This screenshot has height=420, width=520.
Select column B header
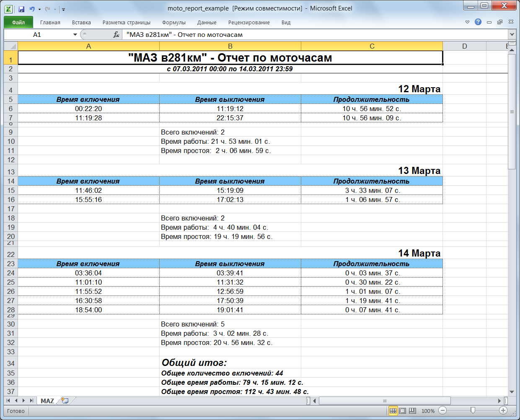click(x=230, y=46)
